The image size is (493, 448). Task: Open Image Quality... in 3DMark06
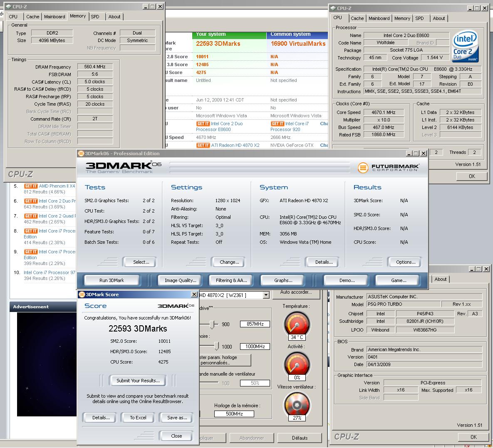tap(181, 280)
